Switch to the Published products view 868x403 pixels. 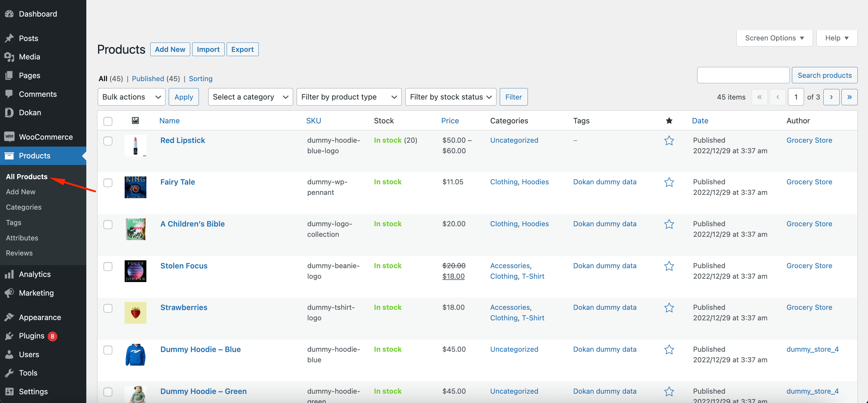point(148,78)
